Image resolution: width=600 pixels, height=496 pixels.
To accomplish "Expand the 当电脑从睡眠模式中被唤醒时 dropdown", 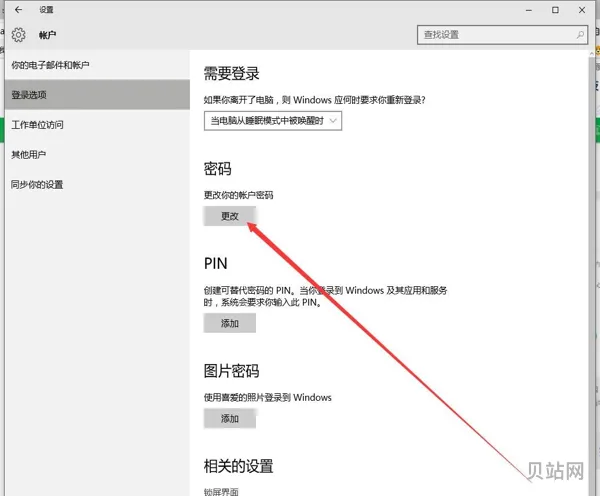I will coord(273,121).
